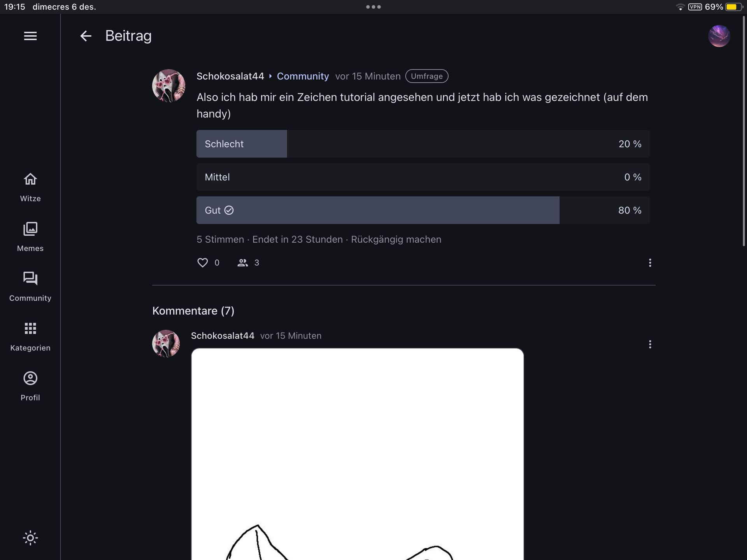This screenshot has height=560, width=747.
Task: Vote for the Schlecht poll option
Action: coord(423,144)
